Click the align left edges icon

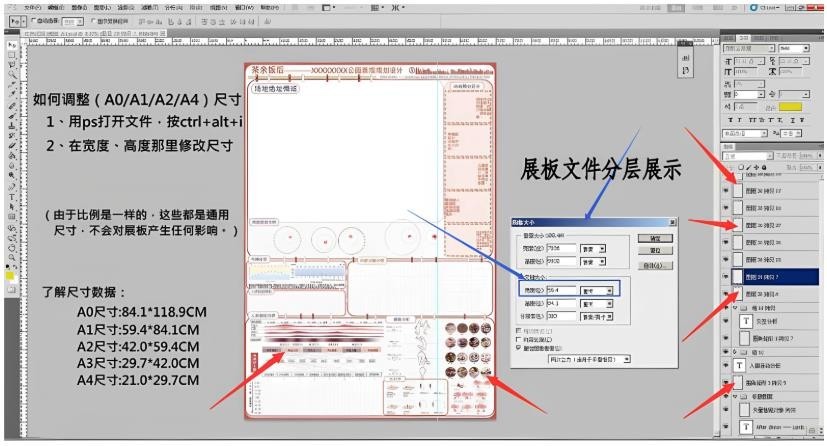[x=171, y=22]
